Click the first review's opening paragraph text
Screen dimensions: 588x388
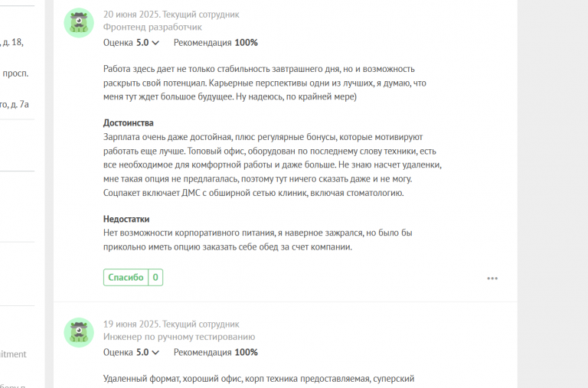[264, 83]
